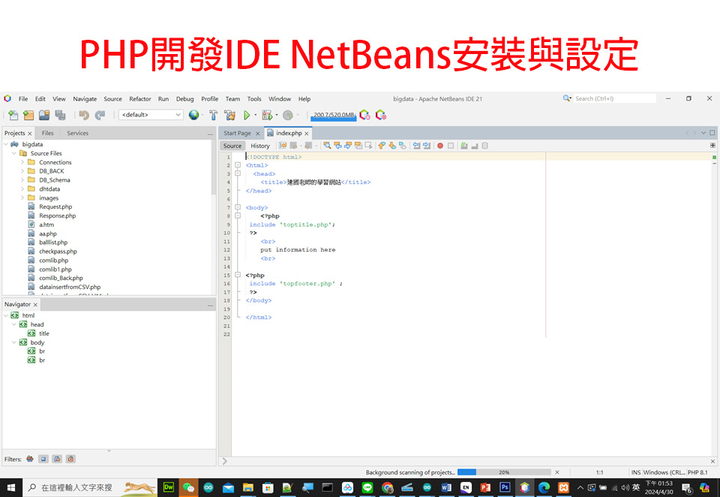Expand the Connections folder in Projects

[22, 162]
